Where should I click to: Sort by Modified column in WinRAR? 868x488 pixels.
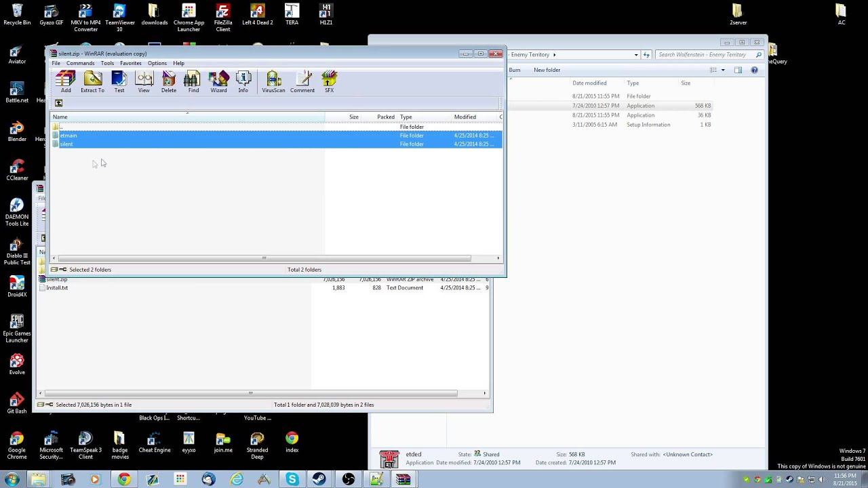click(475, 117)
